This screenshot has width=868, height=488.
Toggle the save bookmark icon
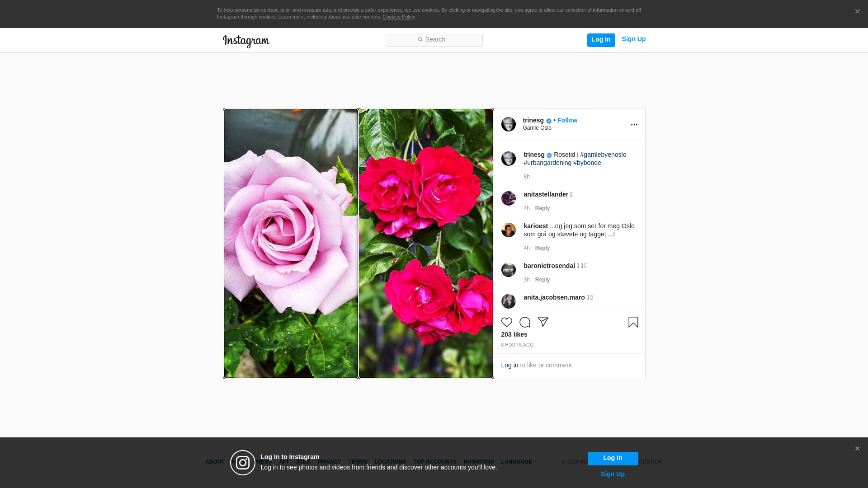coord(633,322)
